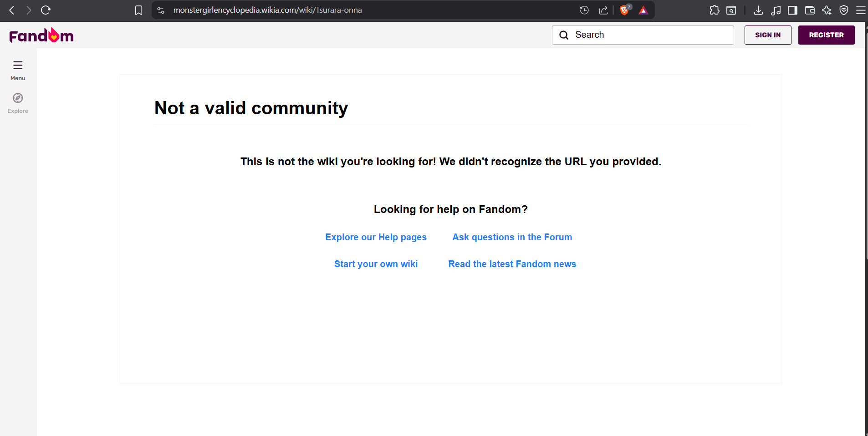This screenshot has width=868, height=436.
Task: Open the Explore compass in sidebar
Action: (x=18, y=103)
